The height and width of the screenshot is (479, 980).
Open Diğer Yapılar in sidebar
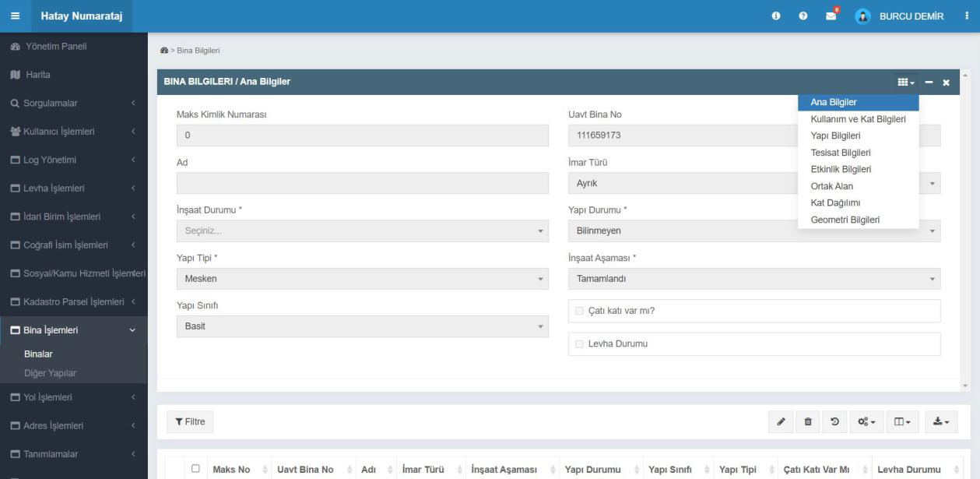[50, 373]
